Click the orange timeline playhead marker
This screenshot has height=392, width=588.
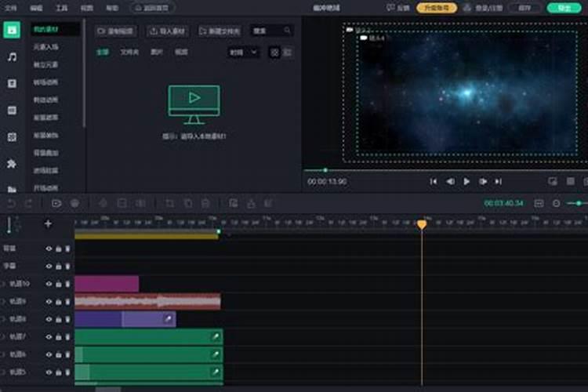422,224
